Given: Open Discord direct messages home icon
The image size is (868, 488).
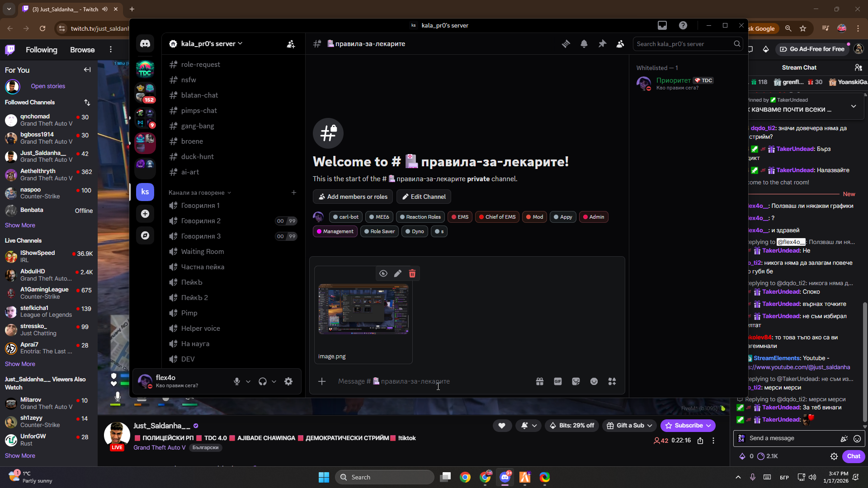Looking at the screenshot, I should 145,44.
